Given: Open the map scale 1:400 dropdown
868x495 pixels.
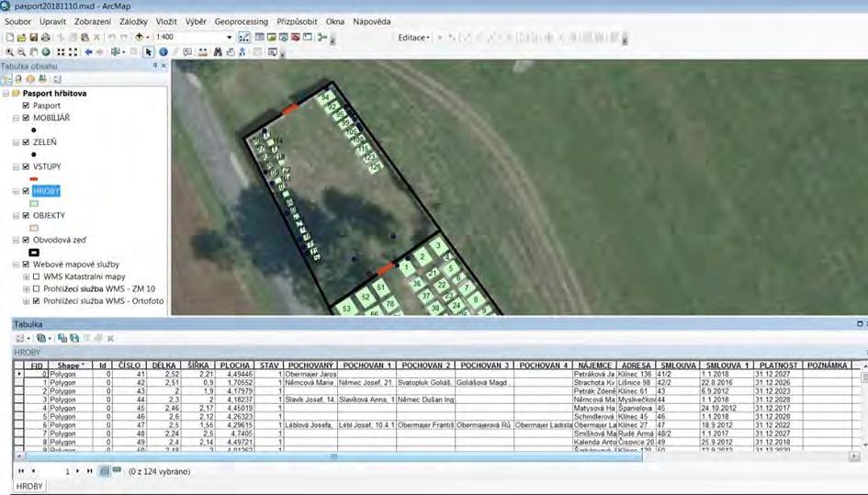Looking at the screenshot, I should 230,37.
